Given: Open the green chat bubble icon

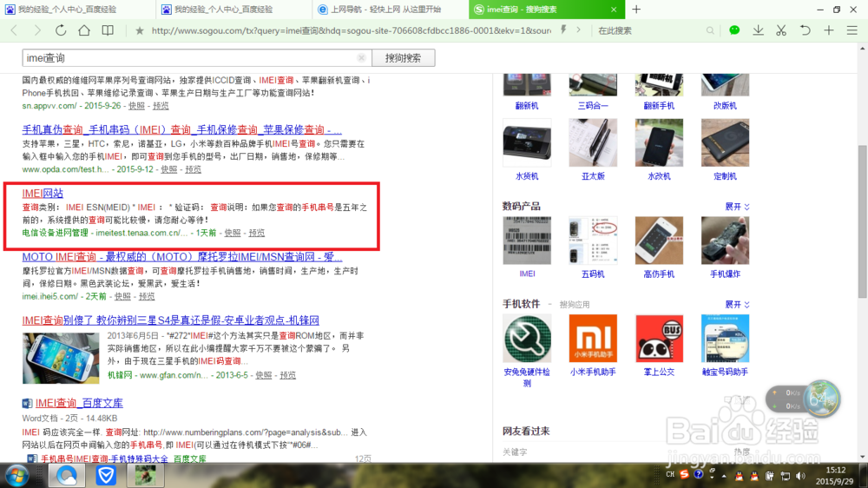Looking at the screenshot, I should 734,30.
